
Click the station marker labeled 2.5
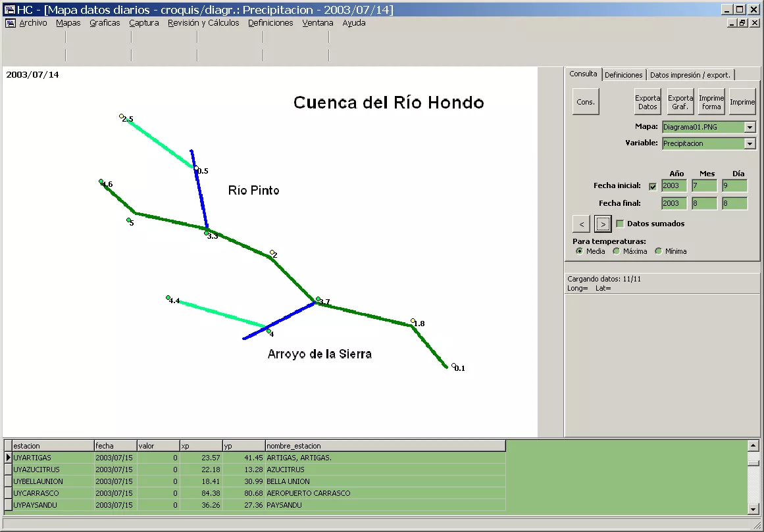tap(122, 117)
